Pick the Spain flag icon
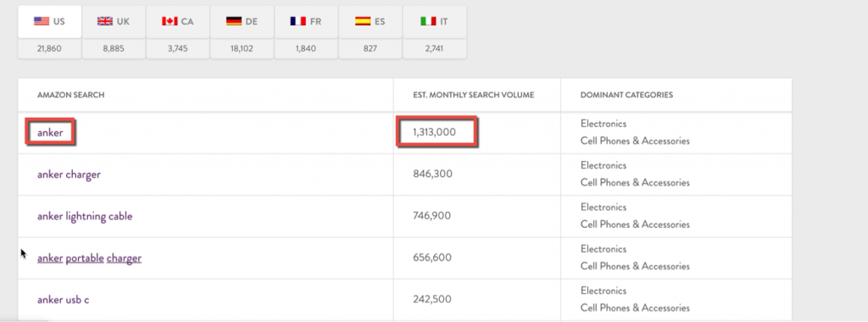Image resolution: width=868 pixels, height=322 pixels. [363, 21]
